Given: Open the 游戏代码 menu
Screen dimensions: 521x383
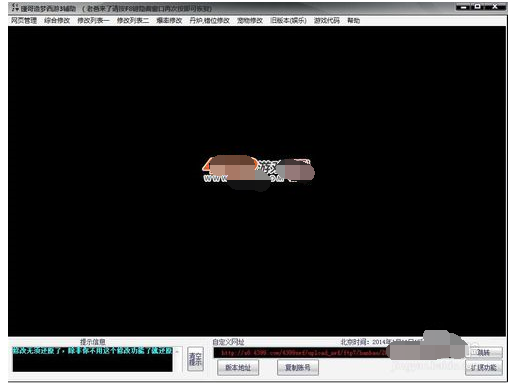Looking at the screenshot, I should [327, 21].
